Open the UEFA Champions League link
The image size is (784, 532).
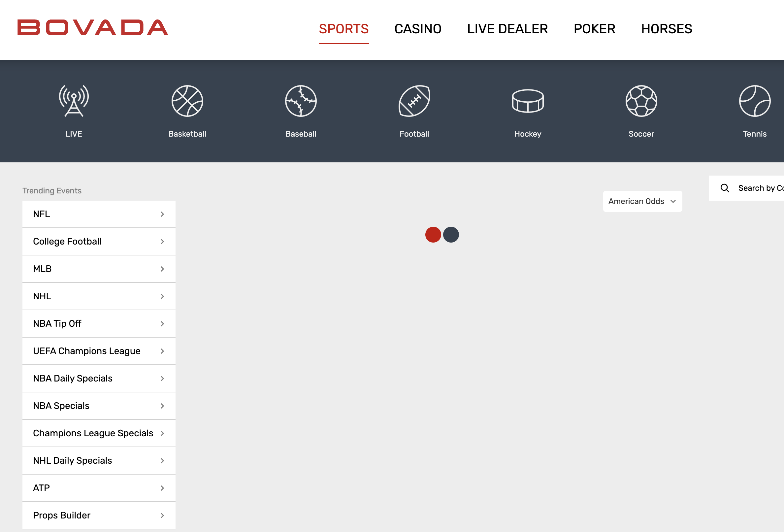pos(87,351)
